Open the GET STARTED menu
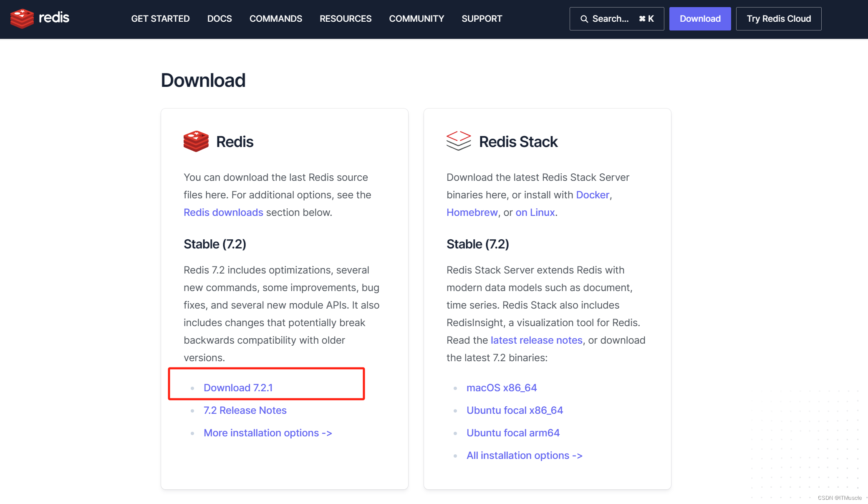868x504 pixels. pos(160,19)
